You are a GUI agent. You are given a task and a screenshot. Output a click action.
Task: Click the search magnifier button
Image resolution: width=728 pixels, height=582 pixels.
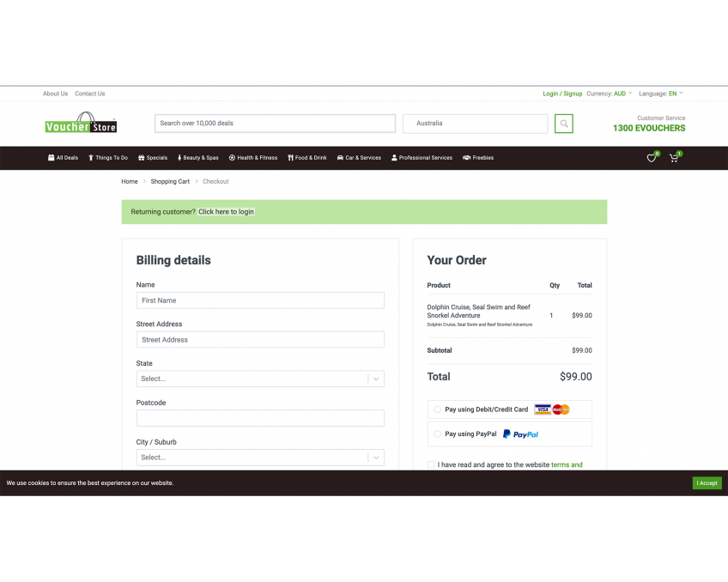(x=563, y=124)
